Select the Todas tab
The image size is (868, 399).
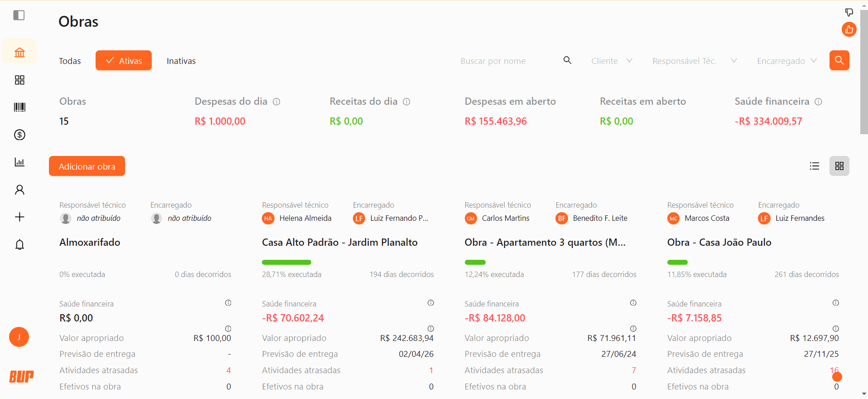click(70, 61)
